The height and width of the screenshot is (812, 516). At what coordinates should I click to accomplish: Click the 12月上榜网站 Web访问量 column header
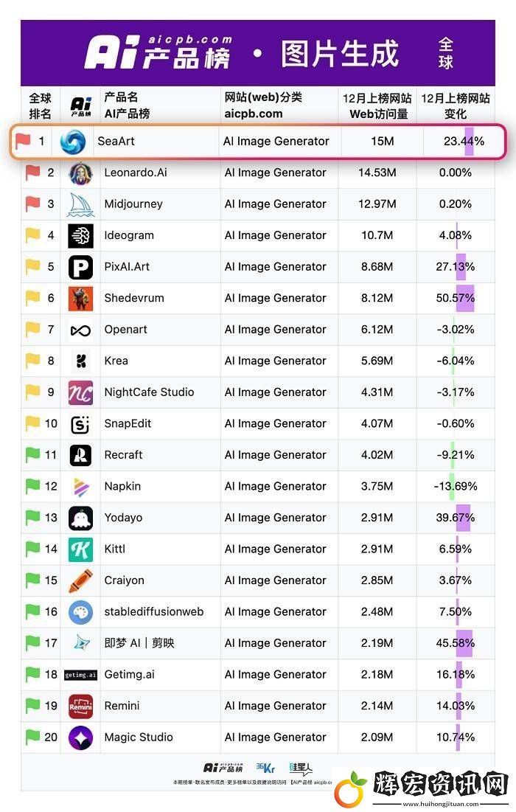coord(377,105)
